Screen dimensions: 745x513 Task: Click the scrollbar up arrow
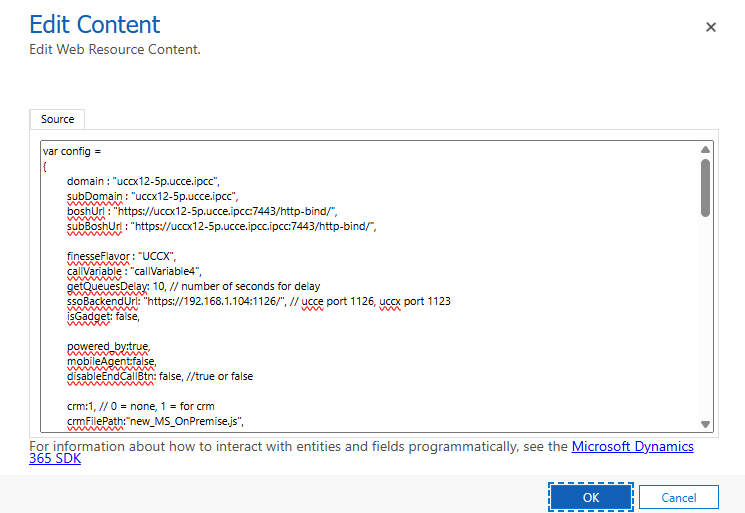pos(705,150)
